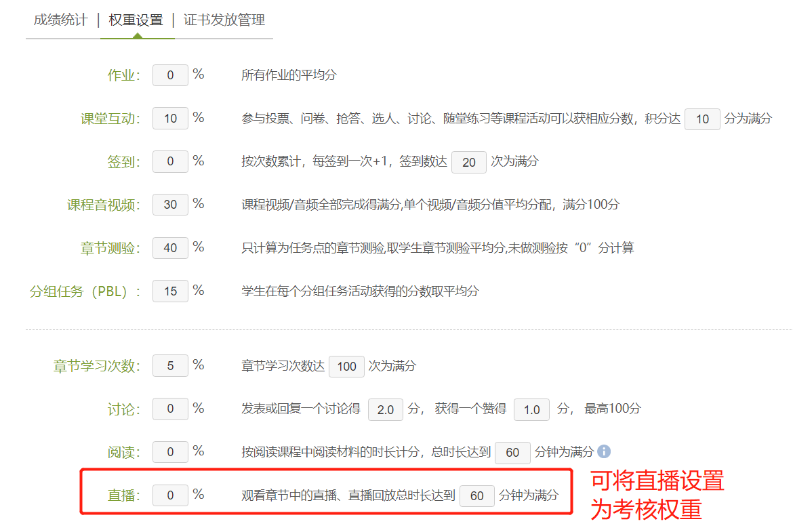Click the 课堂互动 weight percentage field

(x=170, y=119)
